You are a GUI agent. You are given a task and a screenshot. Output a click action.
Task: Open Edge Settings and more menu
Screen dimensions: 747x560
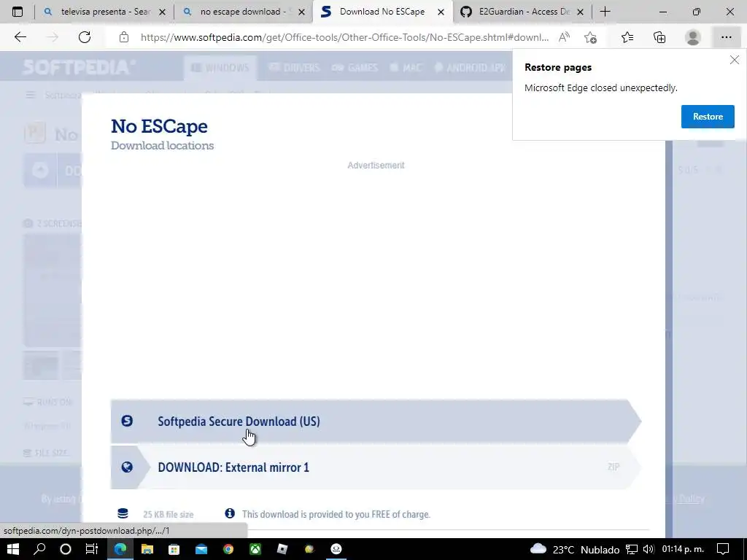[x=726, y=37]
